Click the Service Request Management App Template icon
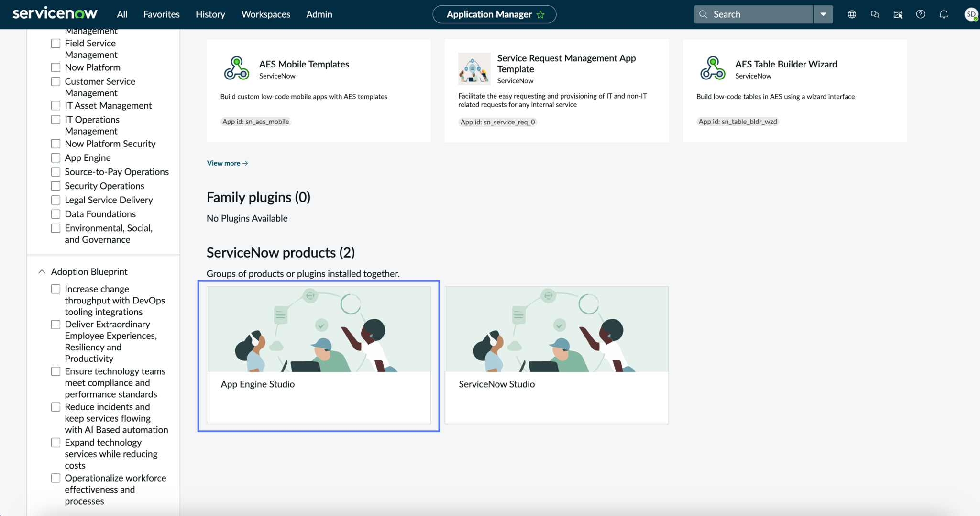 point(474,68)
